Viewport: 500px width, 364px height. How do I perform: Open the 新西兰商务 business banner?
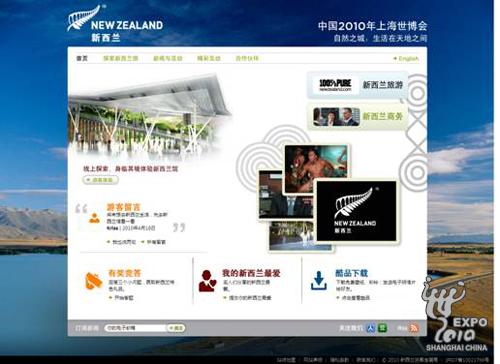click(x=357, y=117)
